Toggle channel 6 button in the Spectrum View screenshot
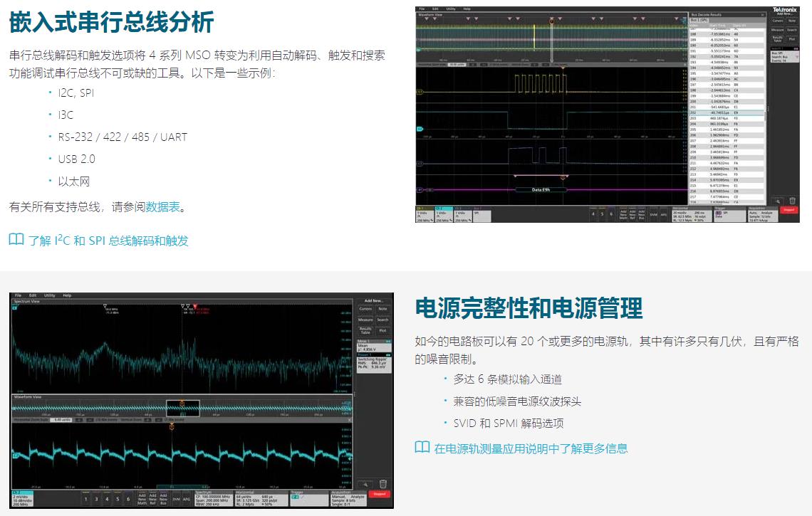 pos(130,500)
